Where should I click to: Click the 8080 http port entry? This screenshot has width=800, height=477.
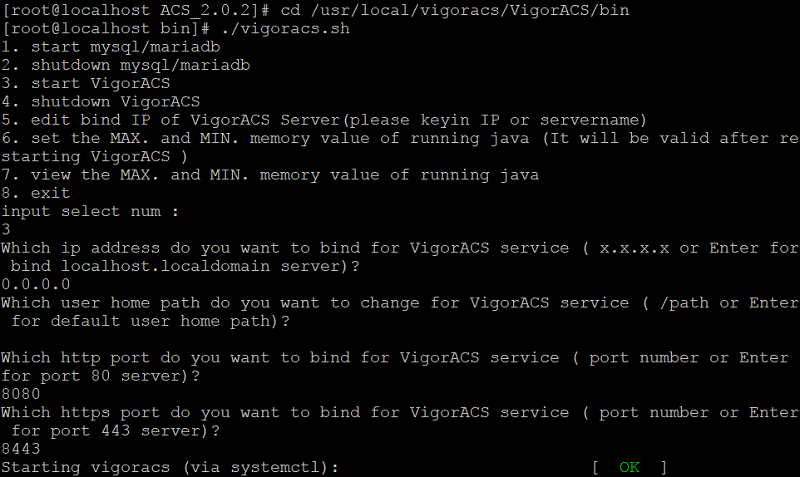(20, 394)
